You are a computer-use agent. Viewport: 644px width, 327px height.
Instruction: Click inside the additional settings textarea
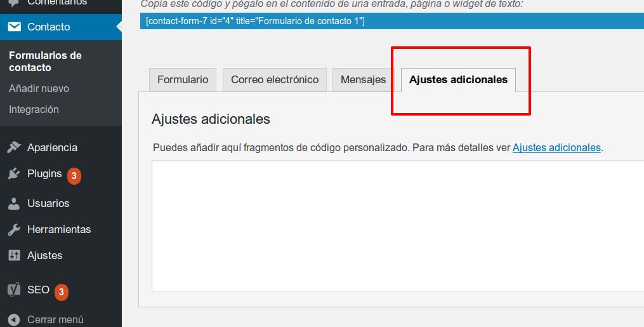click(398, 226)
